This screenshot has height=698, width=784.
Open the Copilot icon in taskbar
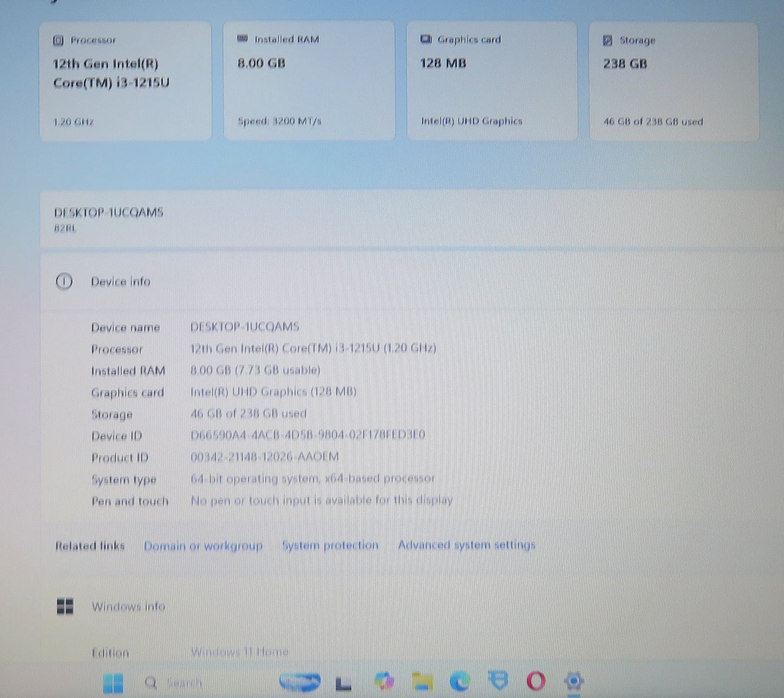384,681
